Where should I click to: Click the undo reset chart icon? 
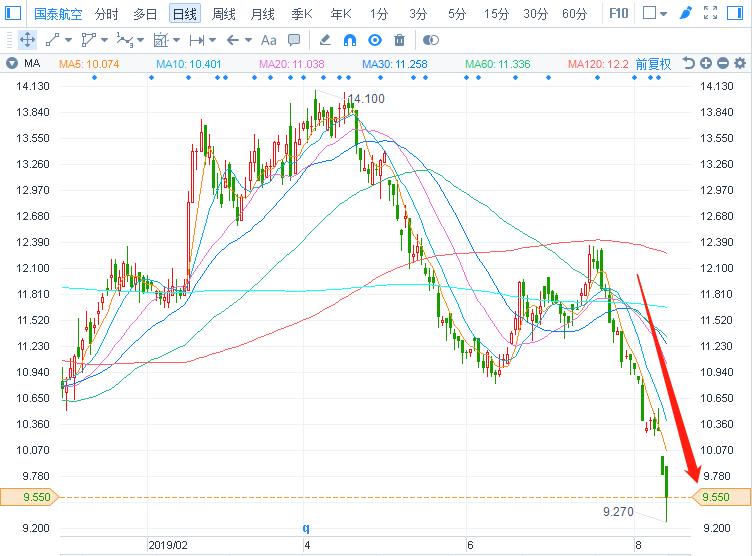tap(688, 63)
